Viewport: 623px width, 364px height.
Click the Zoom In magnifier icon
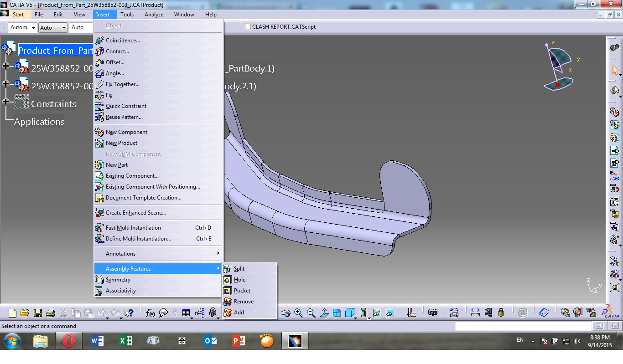299,313
